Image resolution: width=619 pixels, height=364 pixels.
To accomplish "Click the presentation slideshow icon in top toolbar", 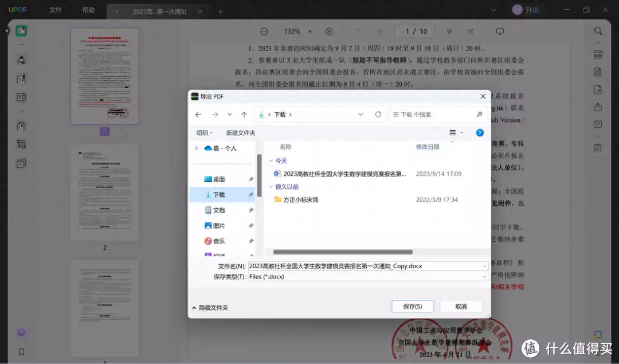I will (x=500, y=32).
